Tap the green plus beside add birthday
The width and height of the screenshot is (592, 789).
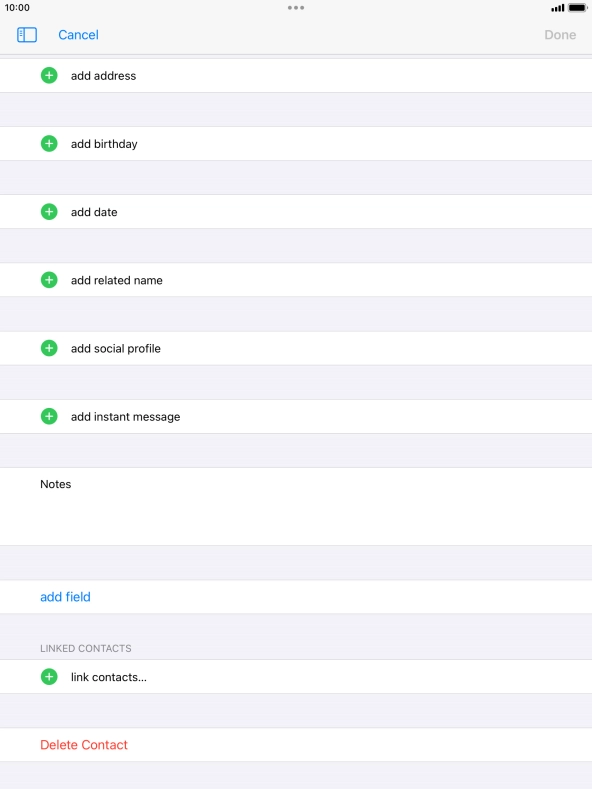pos(49,144)
